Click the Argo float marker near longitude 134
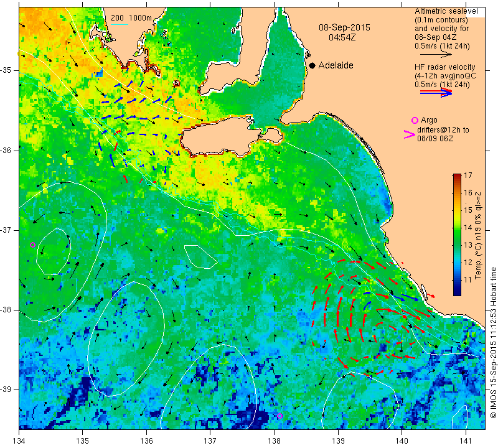Image resolution: width=498 pixels, height=448 pixels. point(32,245)
